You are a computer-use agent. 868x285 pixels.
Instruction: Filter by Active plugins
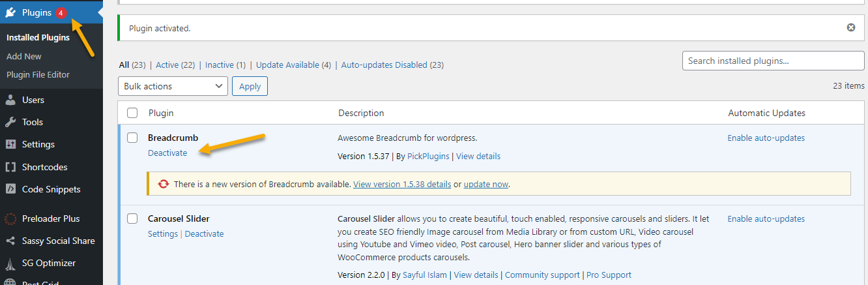[x=167, y=65]
